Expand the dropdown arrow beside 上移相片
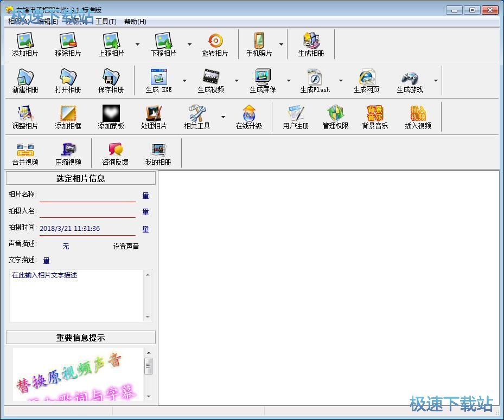The width and height of the screenshot is (504, 420). click(138, 44)
